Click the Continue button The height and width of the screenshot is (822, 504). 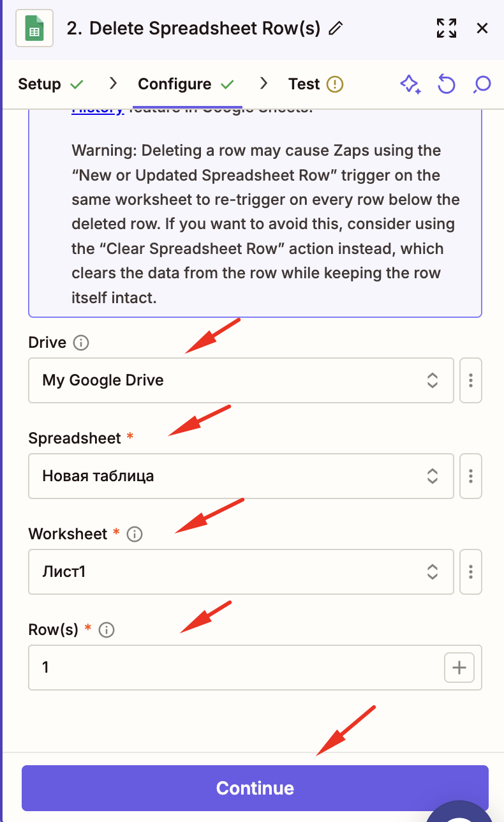coord(255,788)
